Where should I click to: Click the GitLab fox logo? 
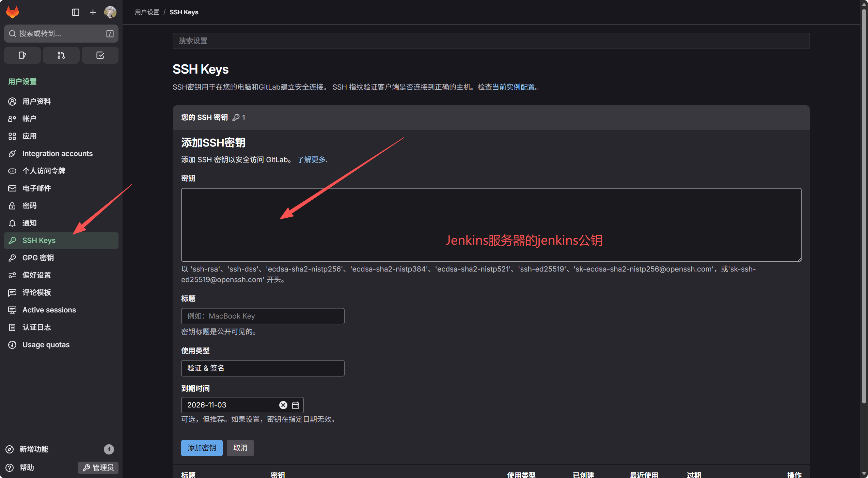pos(13,12)
